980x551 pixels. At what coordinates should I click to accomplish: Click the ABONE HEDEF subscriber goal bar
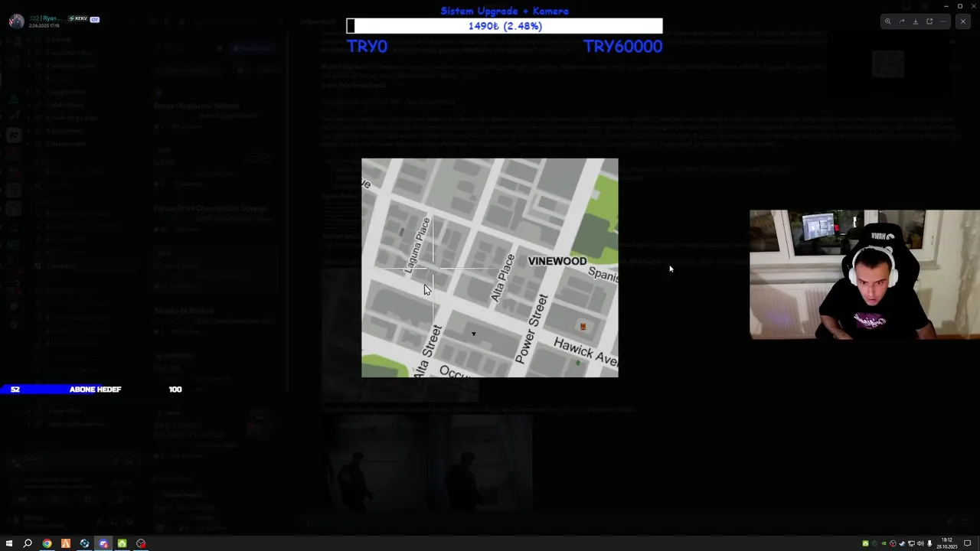coord(92,390)
